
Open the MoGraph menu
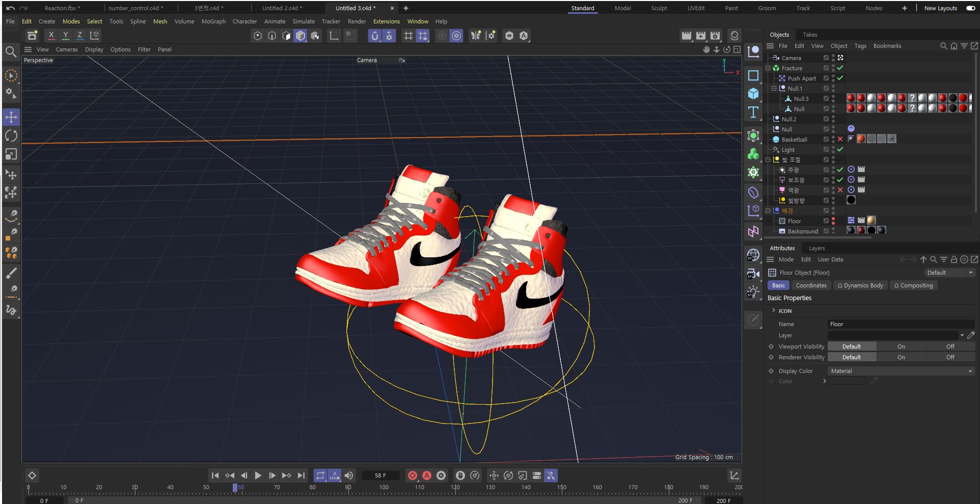[213, 21]
